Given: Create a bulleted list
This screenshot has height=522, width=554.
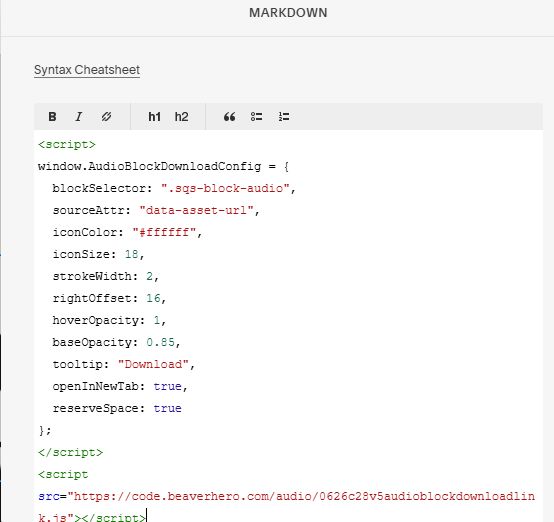Looking at the screenshot, I should point(257,117).
